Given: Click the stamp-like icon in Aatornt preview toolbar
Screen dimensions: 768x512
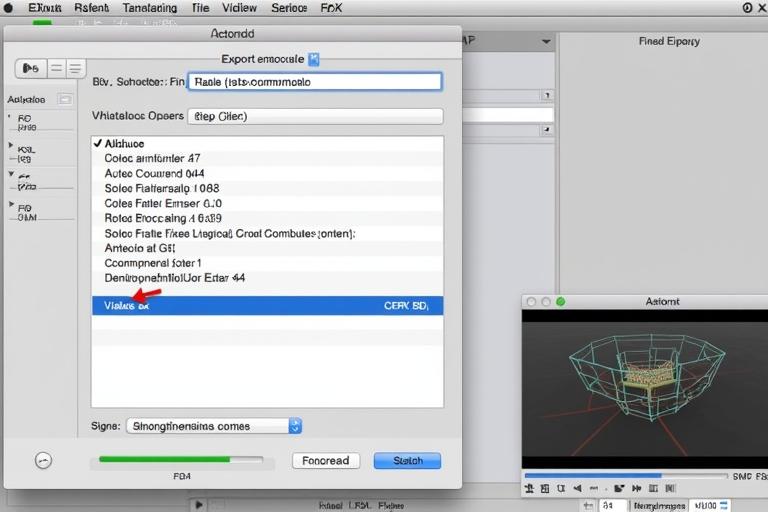Looking at the screenshot, I should [x=529, y=488].
